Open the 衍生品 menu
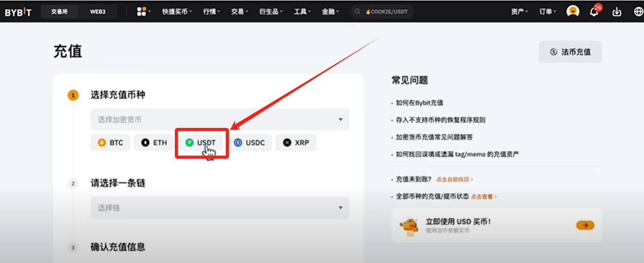 click(271, 12)
